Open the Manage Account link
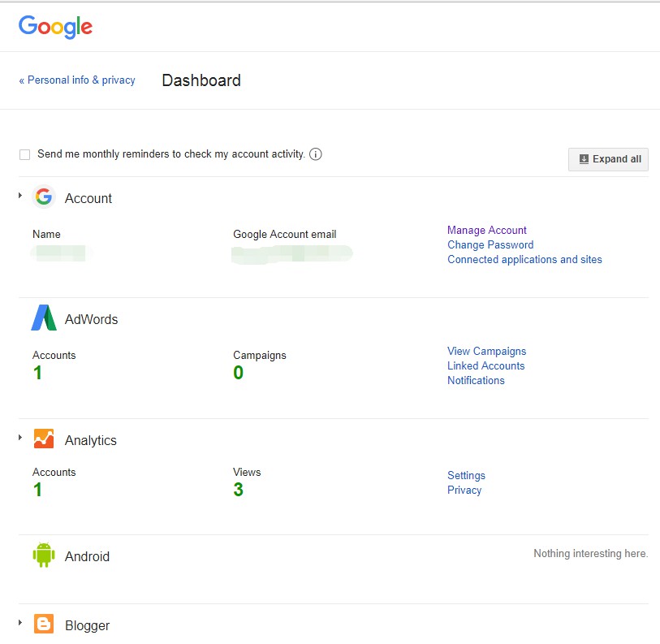 pos(487,230)
